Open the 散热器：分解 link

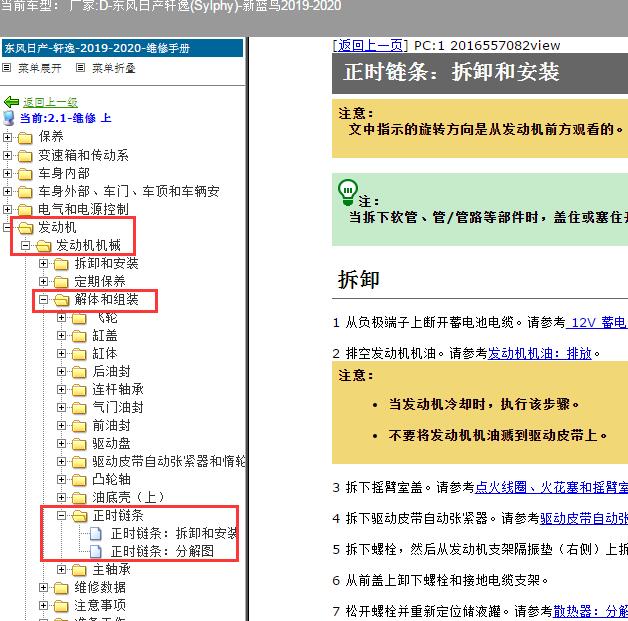590,611
